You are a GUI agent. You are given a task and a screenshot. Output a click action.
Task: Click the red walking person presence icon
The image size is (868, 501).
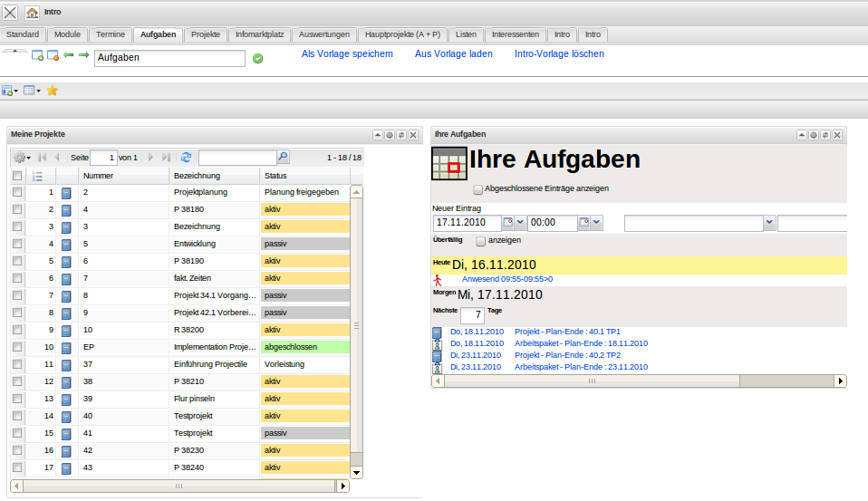pyautogui.click(x=439, y=280)
